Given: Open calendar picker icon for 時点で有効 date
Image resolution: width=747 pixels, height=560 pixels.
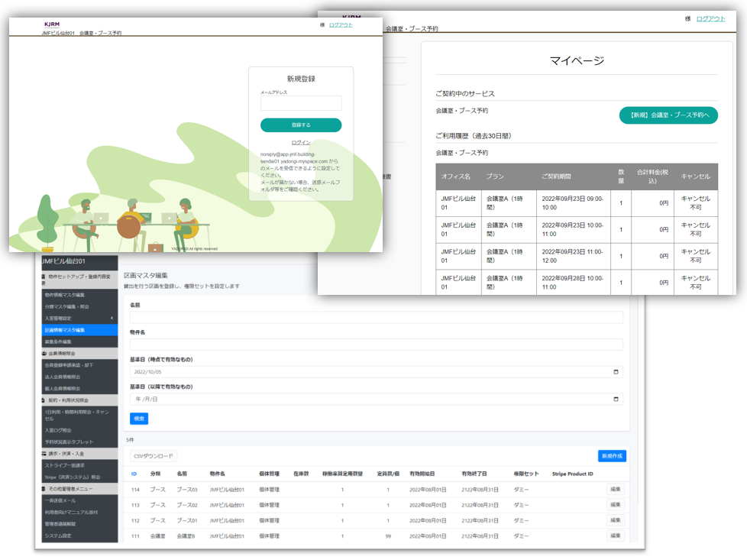Looking at the screenshot, I should (x=616, y=372).
